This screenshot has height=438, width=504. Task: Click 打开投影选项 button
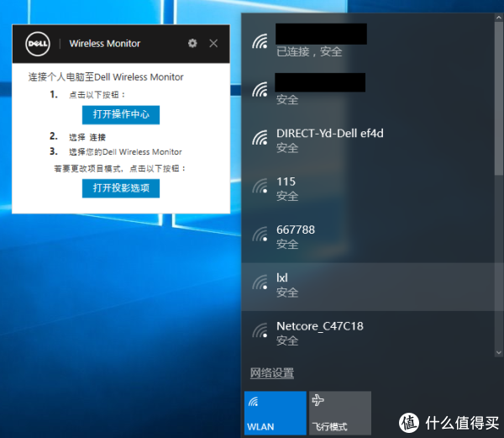pyautogui.click(x=121, y=188)
